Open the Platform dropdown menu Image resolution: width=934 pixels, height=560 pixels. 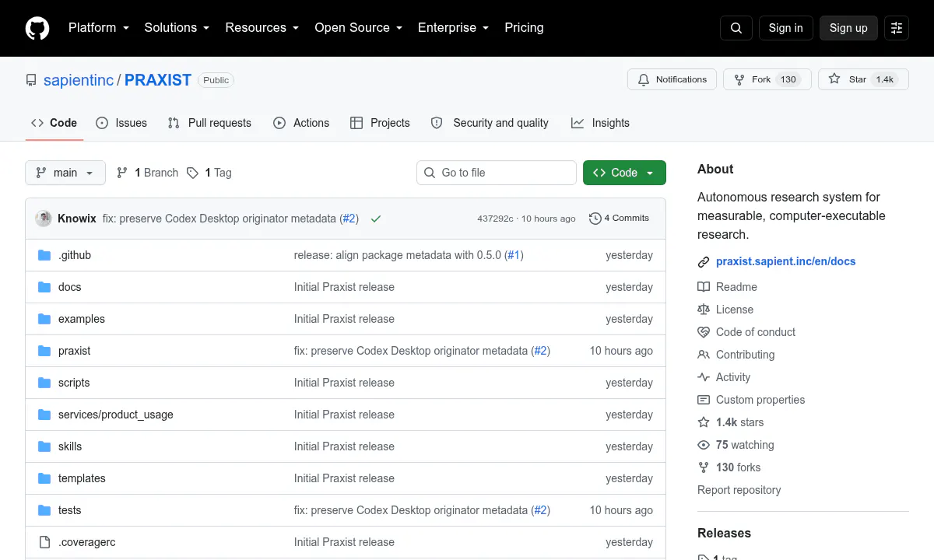[x=98, y=27]
